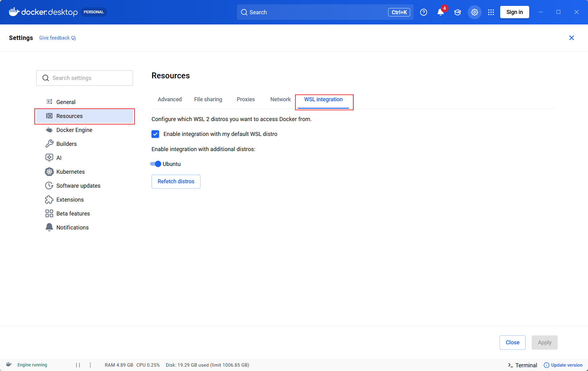The width and height of the screenshot is (588, 371).
Task: Toggle default WSL distro integration checkbox
Action: (x=155, y=134)
